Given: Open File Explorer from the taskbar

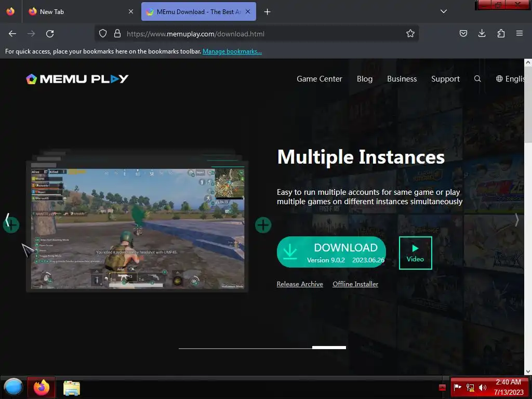Looking at the screenshot, I should (72, 388).
